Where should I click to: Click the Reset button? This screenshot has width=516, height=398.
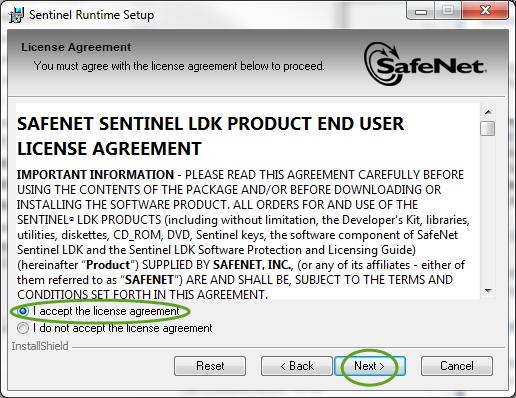tap(210, 366)
